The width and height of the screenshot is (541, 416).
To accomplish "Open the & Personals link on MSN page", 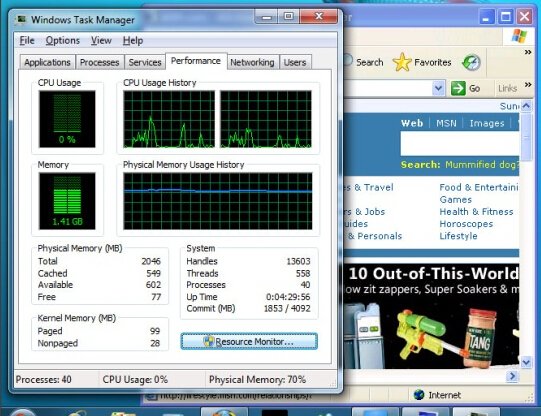I will pos(375,236).
